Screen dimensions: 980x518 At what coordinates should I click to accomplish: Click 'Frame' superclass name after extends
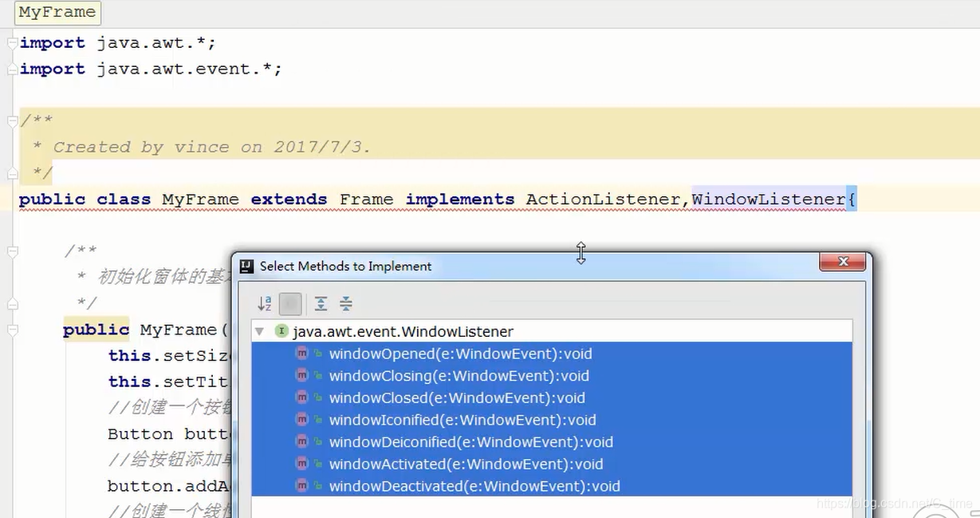[x=366, y=199]
